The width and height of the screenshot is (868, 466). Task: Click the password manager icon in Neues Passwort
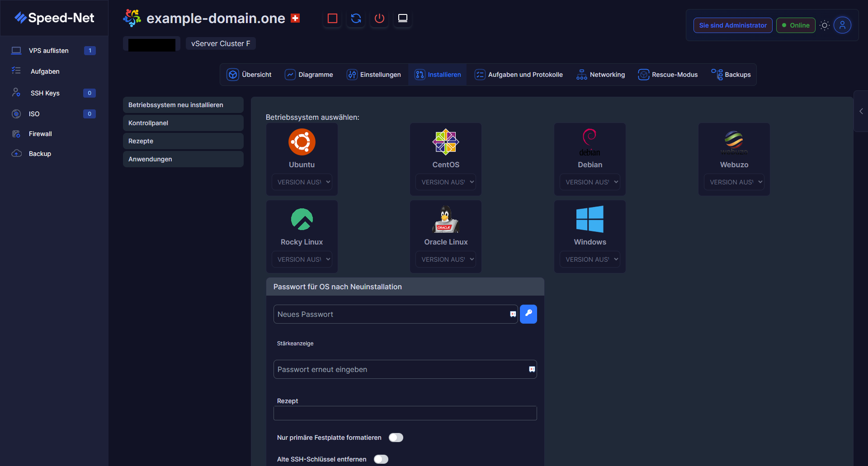click(x=513, y=314)
